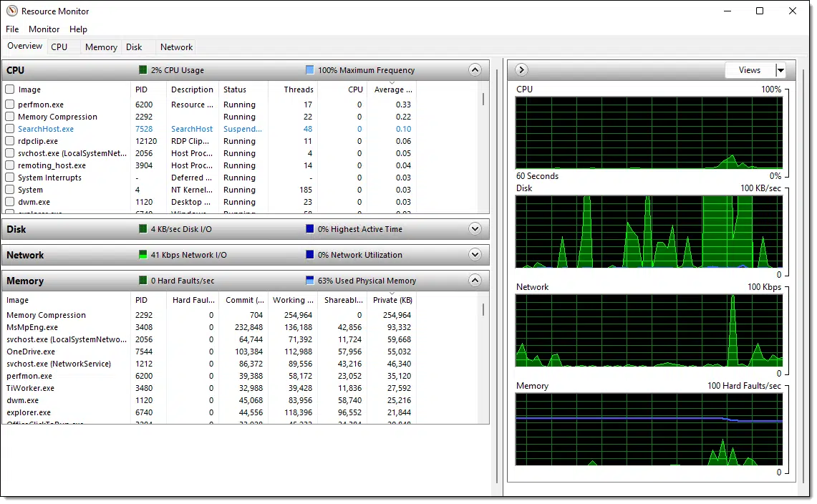Sort CPU list by Description column
This screenshot has height=504, width=817.
click(x=192, y=89)
